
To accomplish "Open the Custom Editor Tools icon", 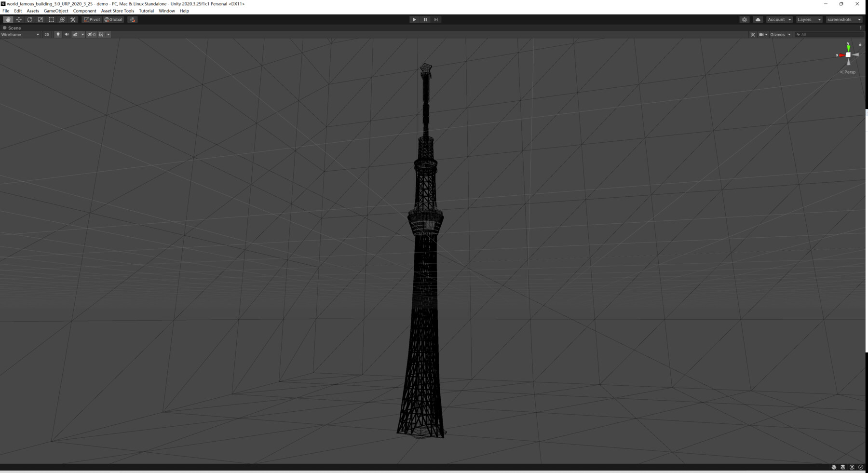I will pos(72,19).
